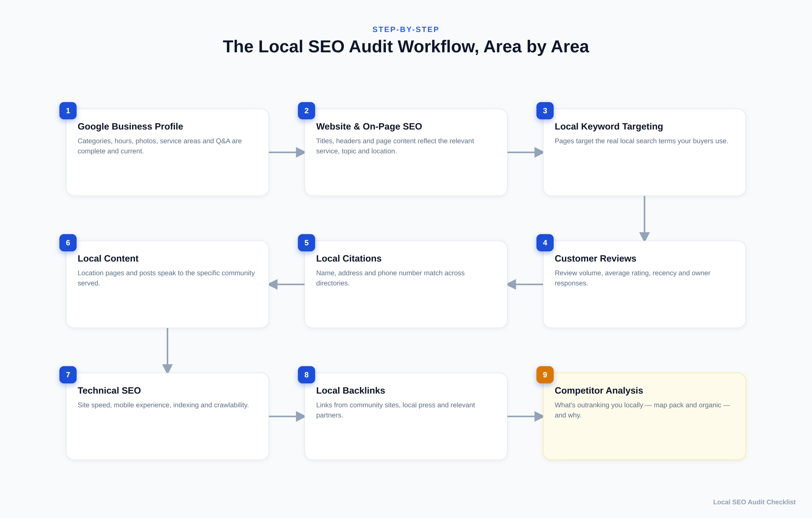This screenshot has width=812, height=518.
Task: Select the 'Technical SEO' card title
Action: (x=109, y=390)
